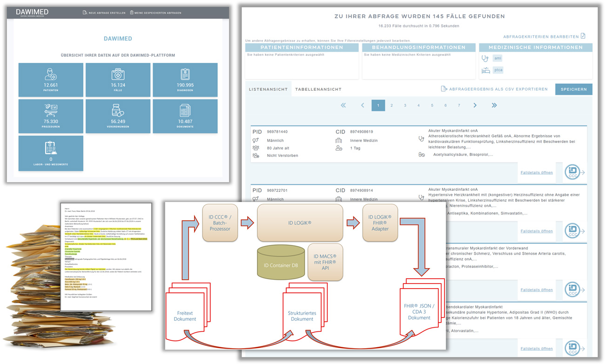Open Falldetails for PID 969781440

[536, 173]
